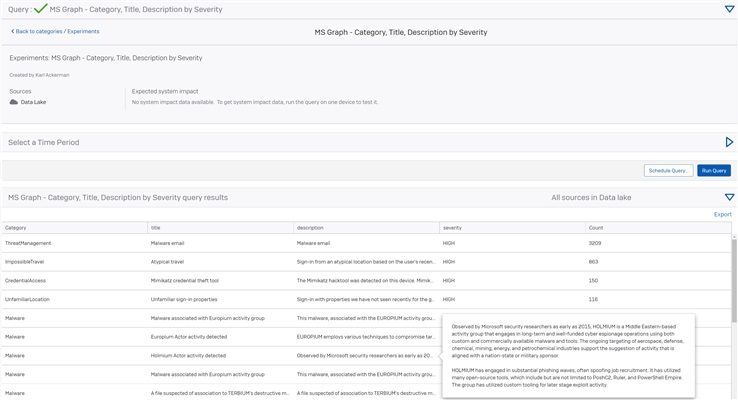This screenshot has height=400, width=738.
Task: Collapse the Query header triangle
Action: pos(729,9)
